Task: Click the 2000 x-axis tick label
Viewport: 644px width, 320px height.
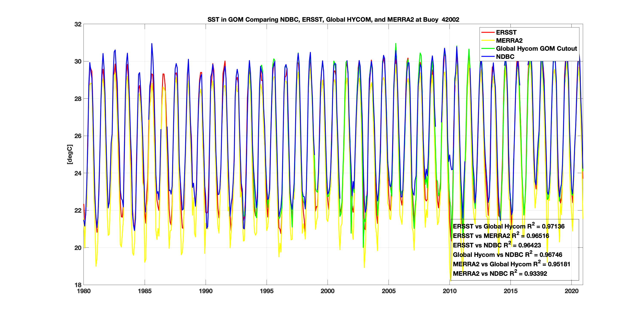Action: (328, 291)
